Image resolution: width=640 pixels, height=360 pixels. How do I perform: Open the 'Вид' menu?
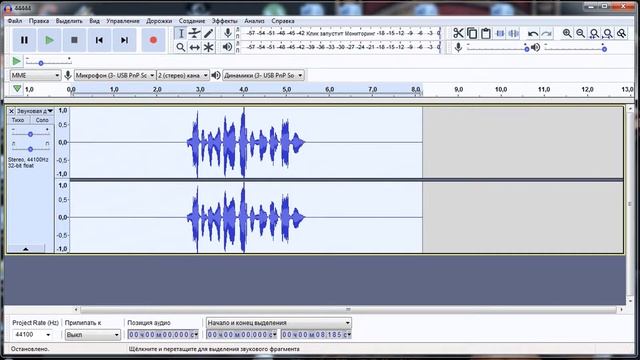pyautogui.click(x=94, y=21)
